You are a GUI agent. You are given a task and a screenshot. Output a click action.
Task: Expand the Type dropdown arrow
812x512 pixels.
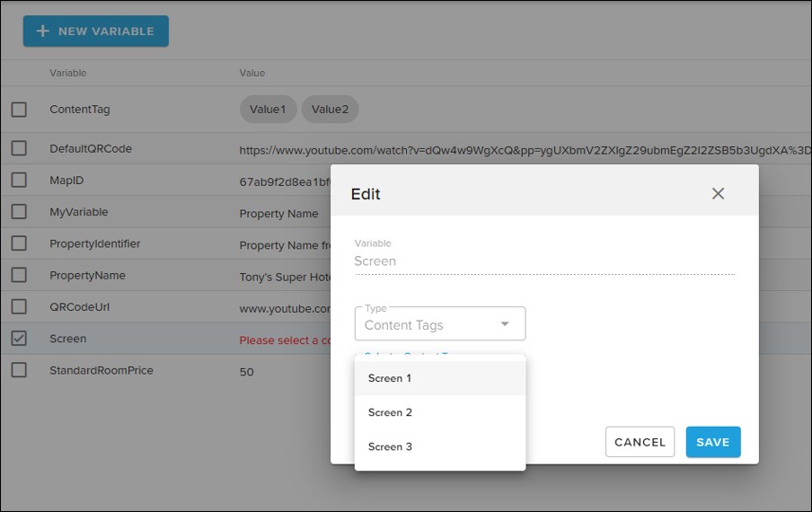click(505, 324)
